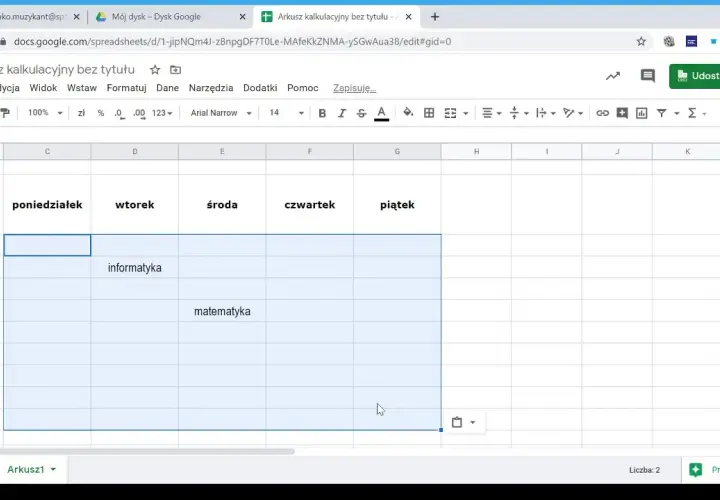The image size is (720, 500).
Task: Open the Narzędzia menu
Action: click(x=211, y=88)
